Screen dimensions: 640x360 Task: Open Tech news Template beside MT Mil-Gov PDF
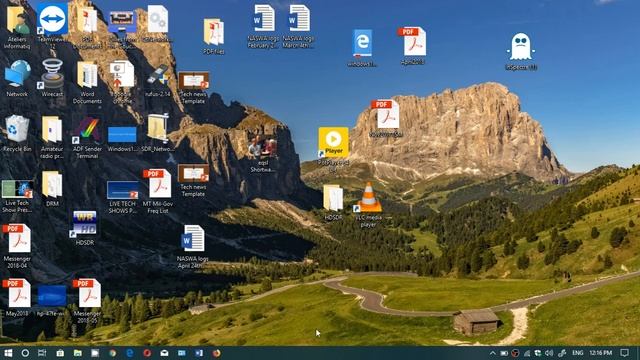coord(193,180)
